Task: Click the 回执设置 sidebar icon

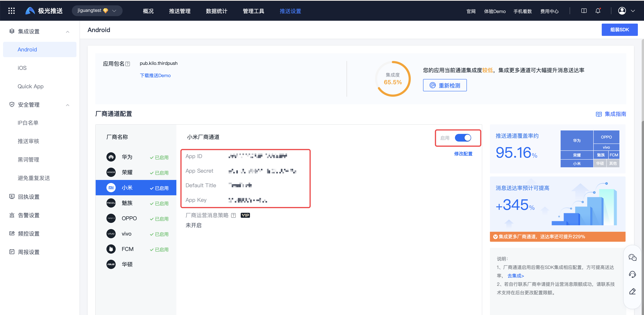Action: point(12,196)
